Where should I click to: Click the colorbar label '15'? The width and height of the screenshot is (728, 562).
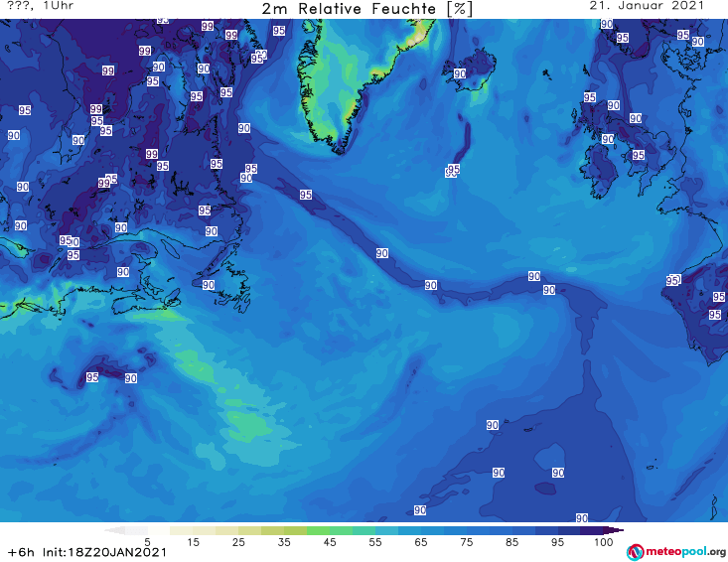[193, 542]
